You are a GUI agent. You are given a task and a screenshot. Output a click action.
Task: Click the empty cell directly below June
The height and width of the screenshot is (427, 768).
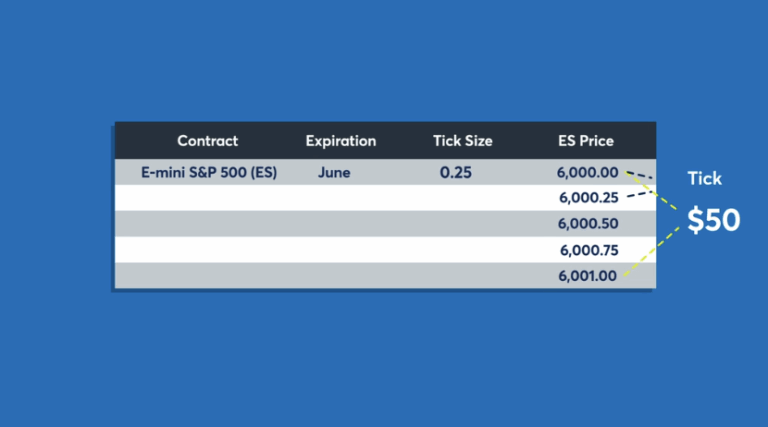[334, 198]
